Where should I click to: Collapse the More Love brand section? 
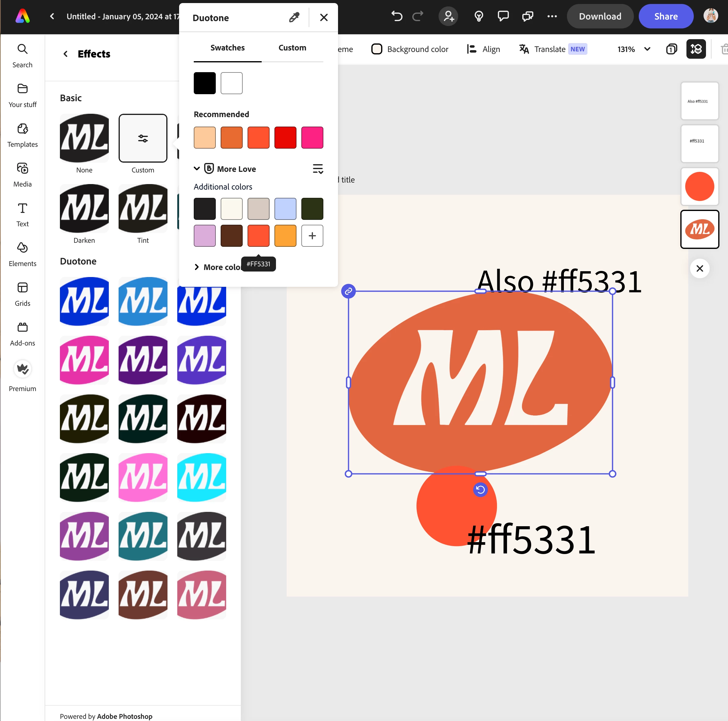[x=197, y=168]
